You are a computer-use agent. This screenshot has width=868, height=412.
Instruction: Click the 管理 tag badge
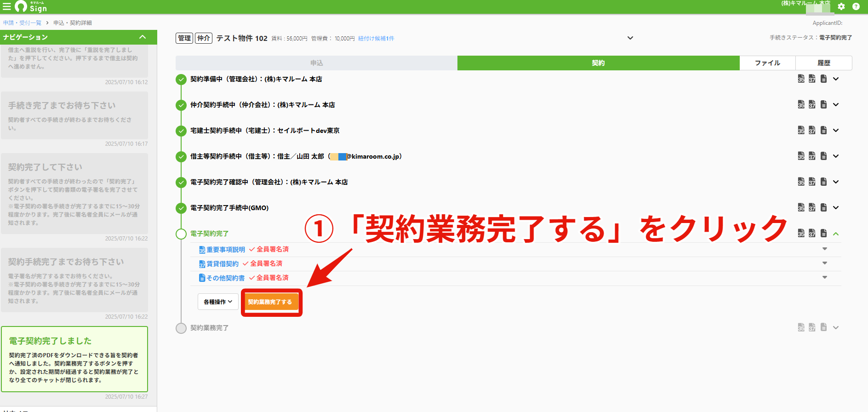(184, 38)
